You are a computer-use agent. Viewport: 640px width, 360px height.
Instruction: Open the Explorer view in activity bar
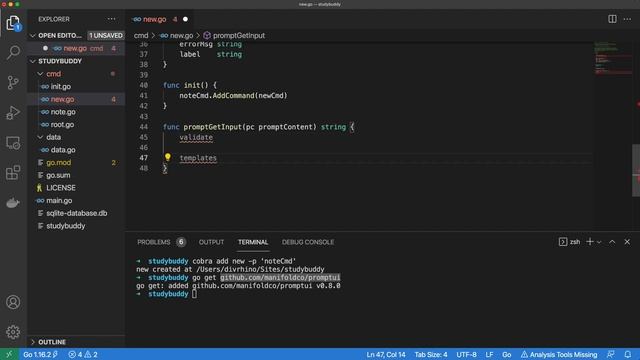[13, 23]
